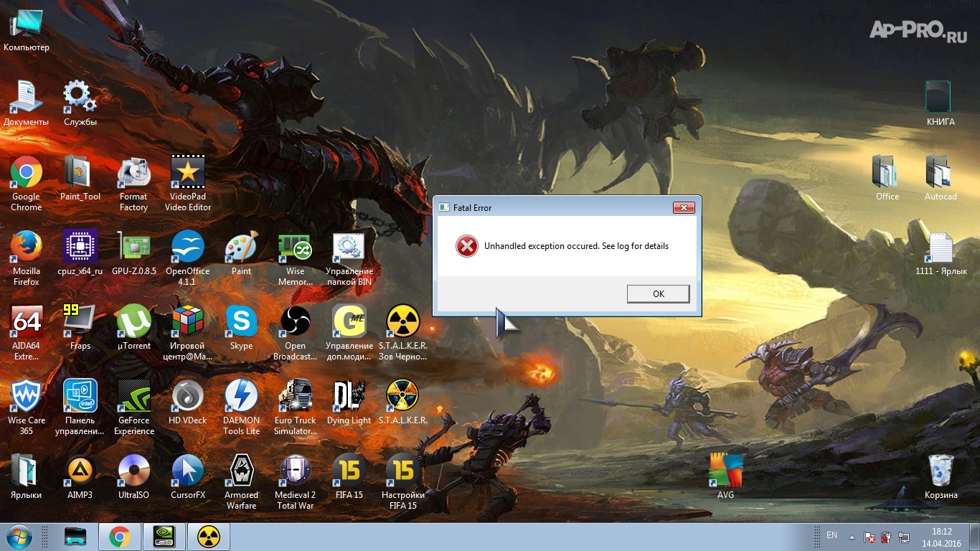Select the Управление доп.моди shortcut
This screenshot has width=980, height=551.
349,334
